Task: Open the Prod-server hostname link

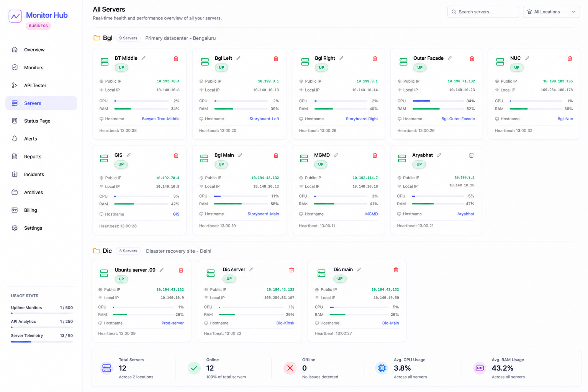Action: click(172, 323)
